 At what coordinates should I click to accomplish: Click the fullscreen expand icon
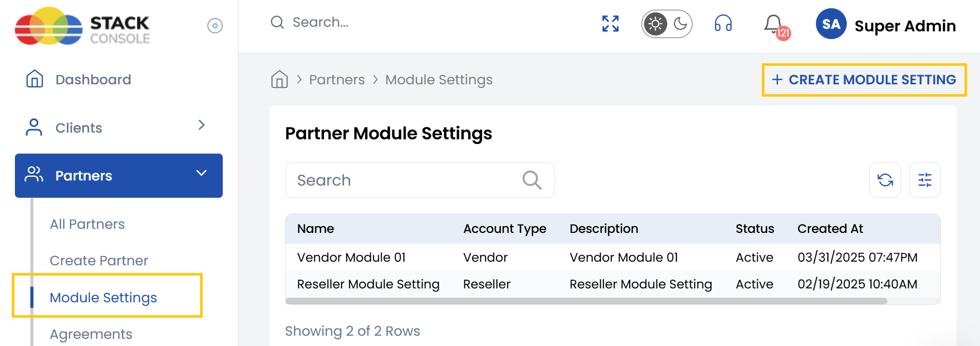click(610, 24)
